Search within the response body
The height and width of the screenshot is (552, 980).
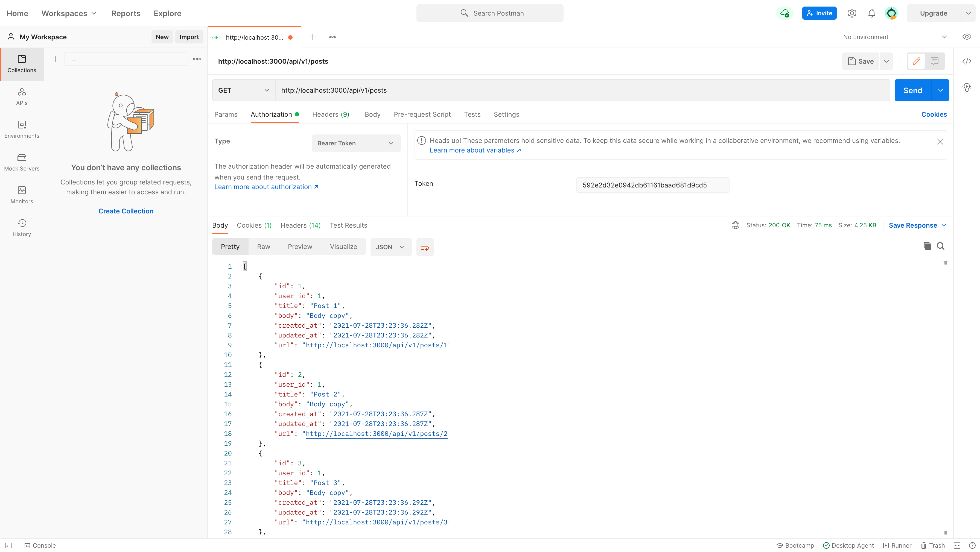click(x=940, y=246)
